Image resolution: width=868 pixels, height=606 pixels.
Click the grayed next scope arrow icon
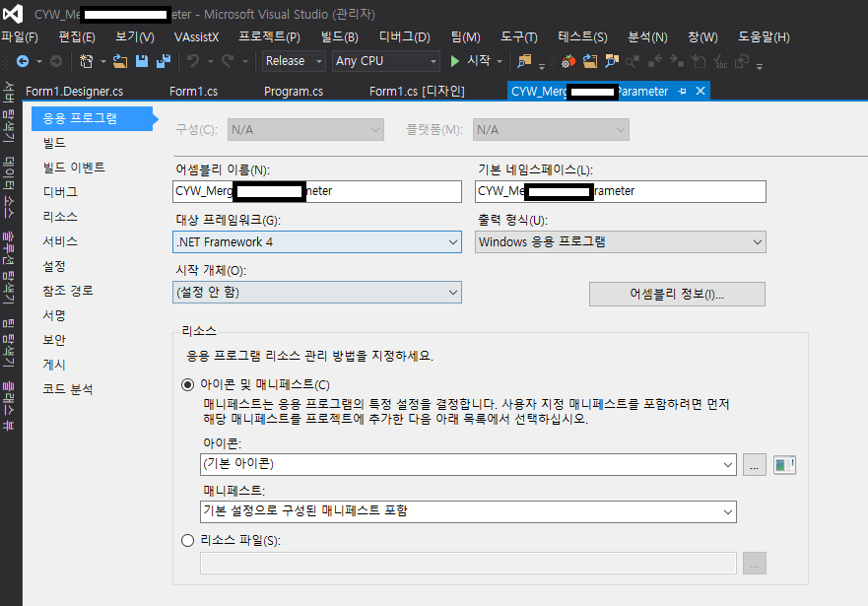pos(677,61)
